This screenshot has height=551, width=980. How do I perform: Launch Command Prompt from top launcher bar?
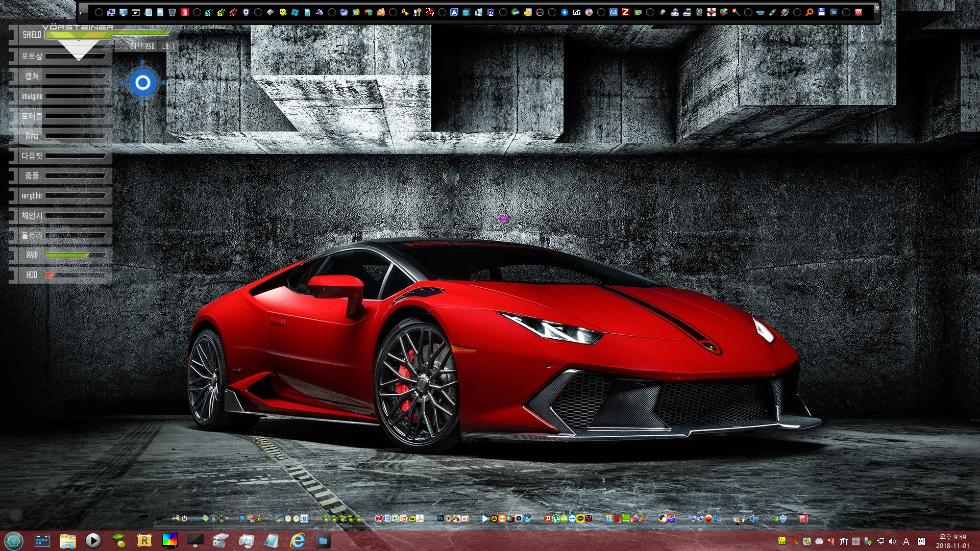click(x=136, y=12)
